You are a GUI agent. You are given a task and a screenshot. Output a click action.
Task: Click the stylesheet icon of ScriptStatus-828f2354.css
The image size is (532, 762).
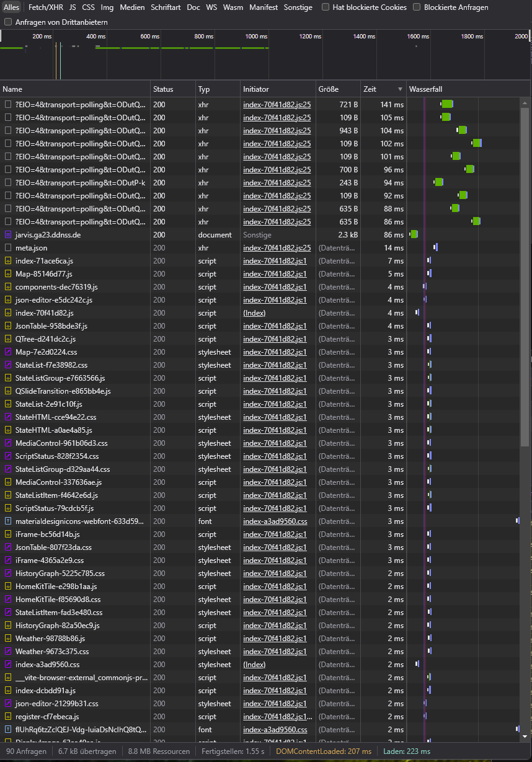click(8, 456)
